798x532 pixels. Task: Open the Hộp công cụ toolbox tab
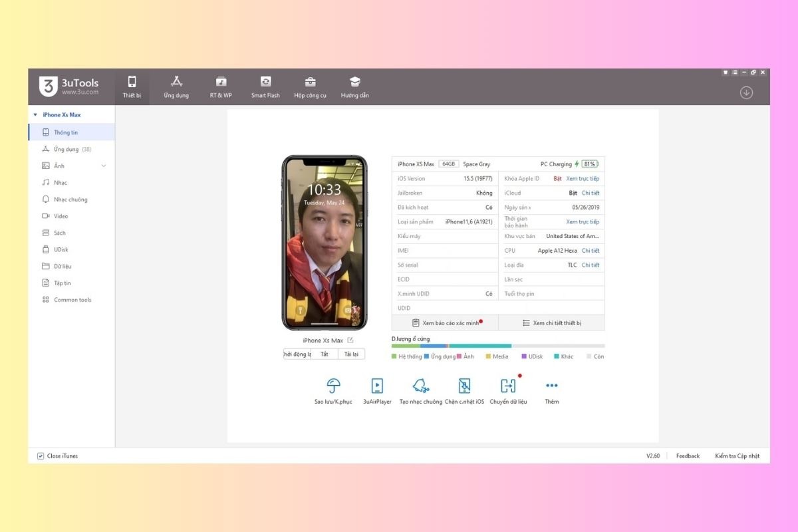310,86
